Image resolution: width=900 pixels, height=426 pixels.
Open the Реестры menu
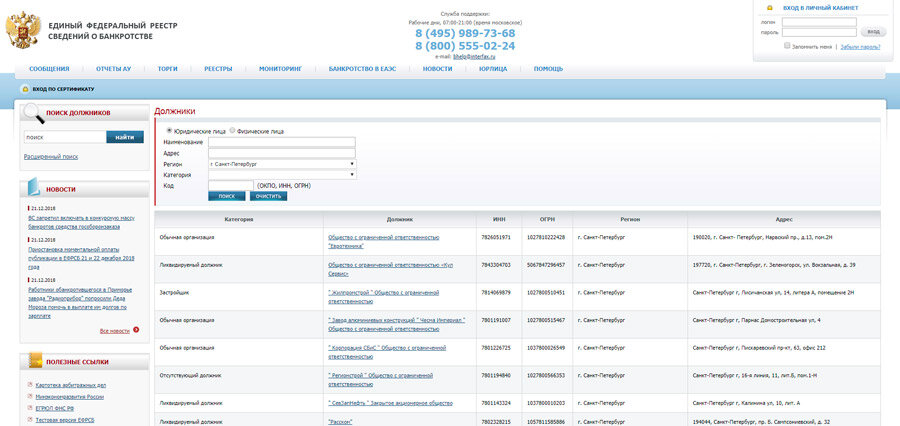[218, 69]
